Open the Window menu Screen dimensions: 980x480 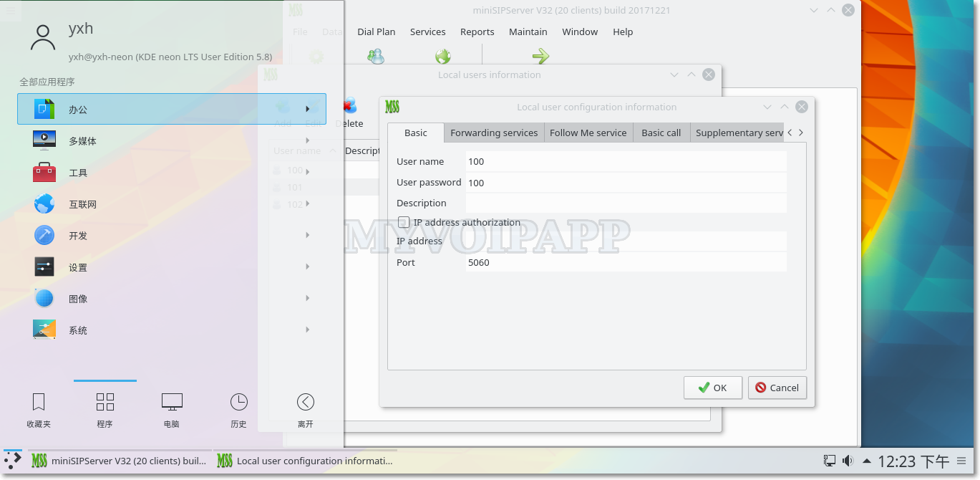click(580, 32)
